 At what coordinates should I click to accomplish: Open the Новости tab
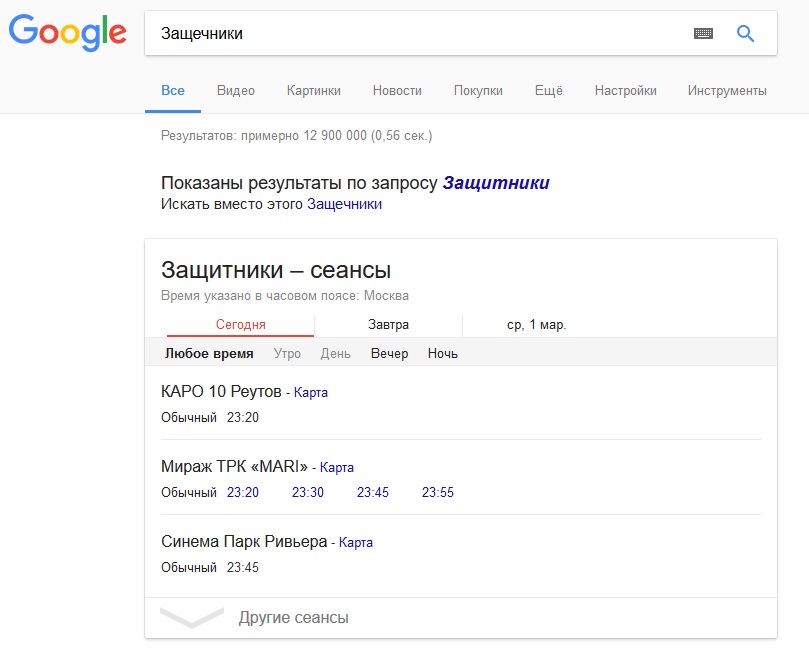point(397,91)
